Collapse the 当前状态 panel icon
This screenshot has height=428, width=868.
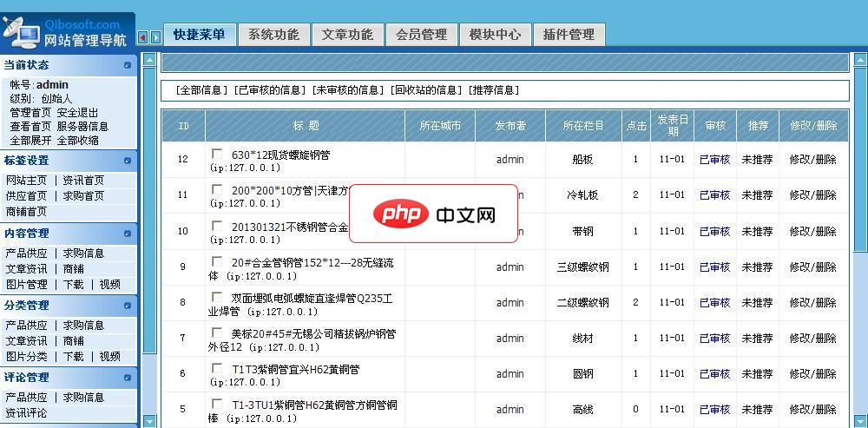(x=128, y=65)
